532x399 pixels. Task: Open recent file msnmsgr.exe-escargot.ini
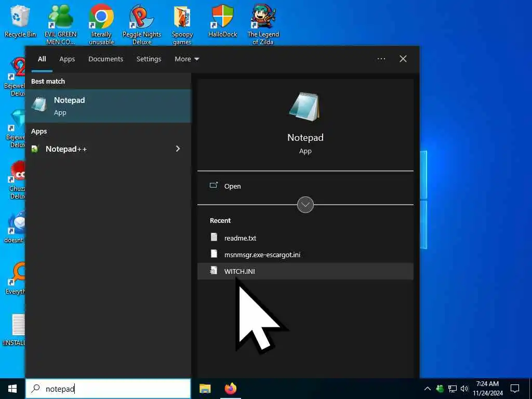point(305,255)
